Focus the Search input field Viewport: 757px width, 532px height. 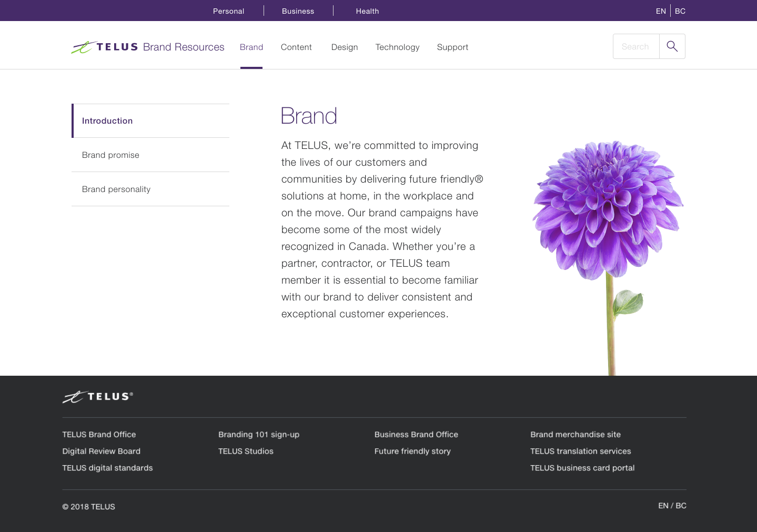[x=636, y=46]
